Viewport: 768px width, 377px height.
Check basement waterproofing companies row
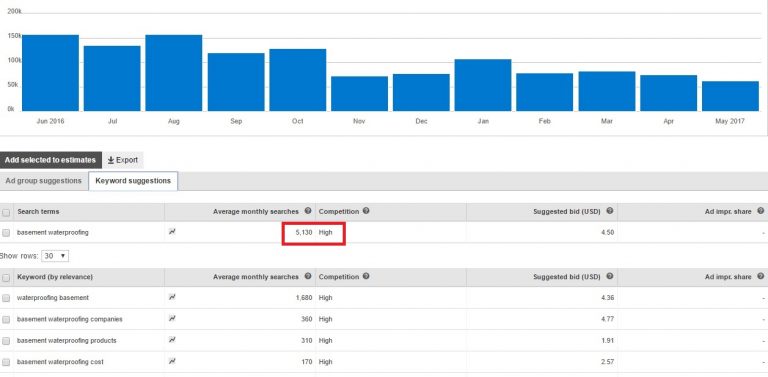click(x=6, y=320)
